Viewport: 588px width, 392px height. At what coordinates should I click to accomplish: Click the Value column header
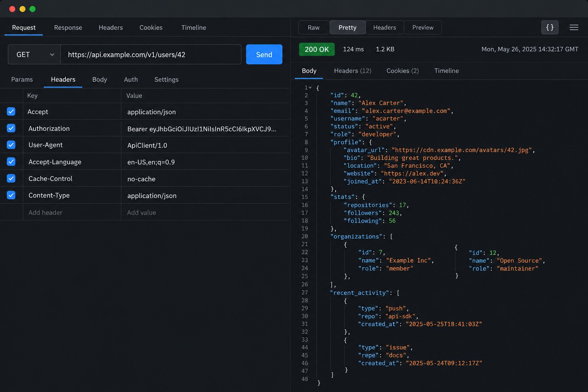(x=134, y=96)
